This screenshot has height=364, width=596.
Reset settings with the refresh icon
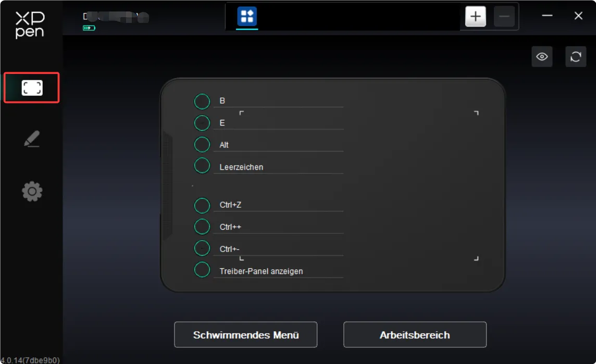tap(576, 57)
